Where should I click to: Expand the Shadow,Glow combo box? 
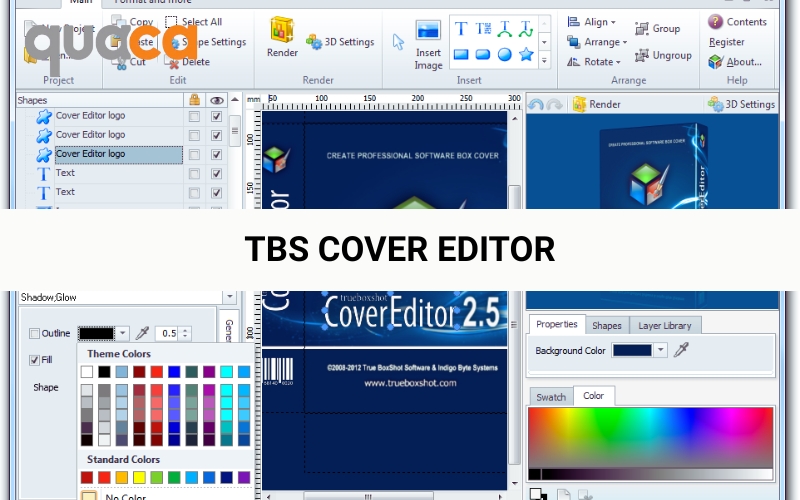point(229,297)
